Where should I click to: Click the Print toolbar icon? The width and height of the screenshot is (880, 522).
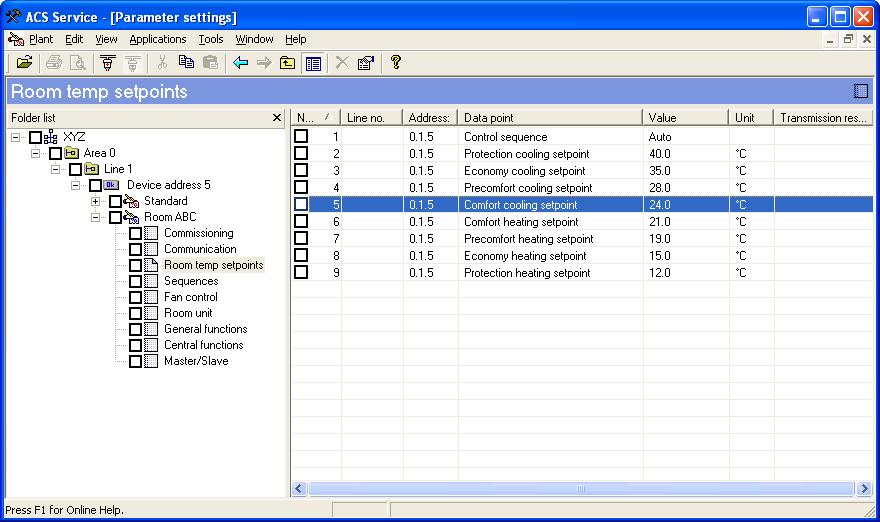54,62
